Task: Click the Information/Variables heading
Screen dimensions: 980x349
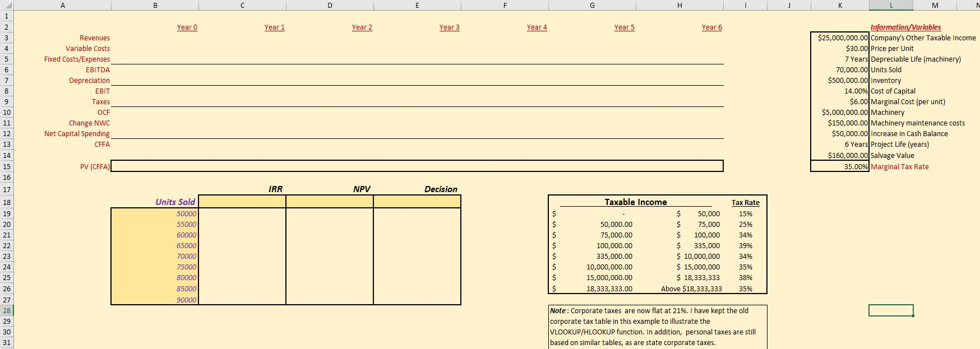Action: tap(905, 27)
